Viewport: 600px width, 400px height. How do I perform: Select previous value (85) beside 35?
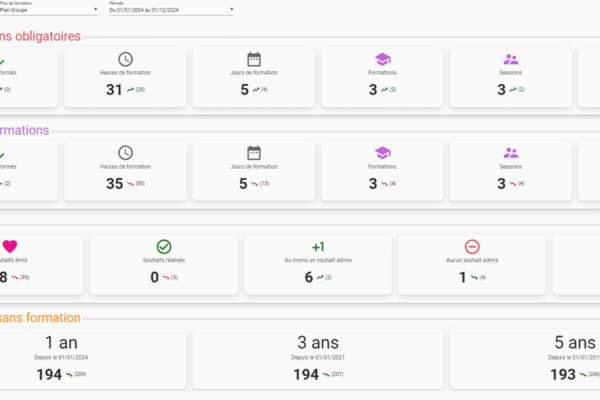click(x=140, y=184)
